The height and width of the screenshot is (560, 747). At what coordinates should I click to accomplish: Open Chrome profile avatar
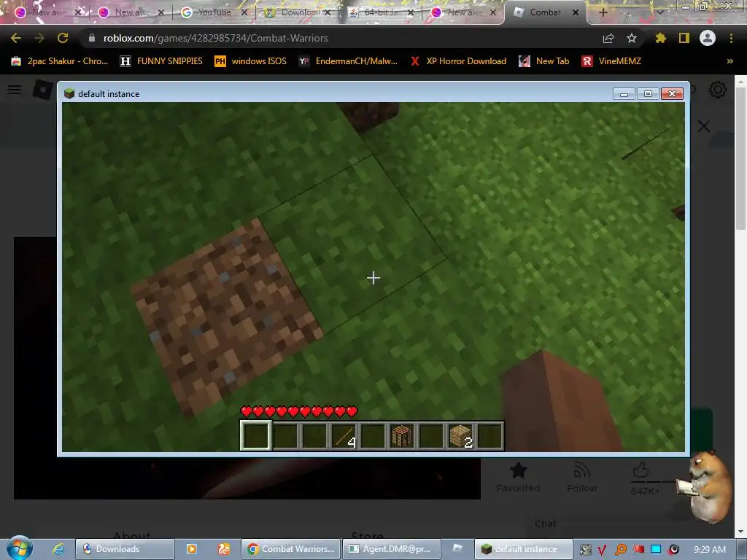tap(708, 38)
